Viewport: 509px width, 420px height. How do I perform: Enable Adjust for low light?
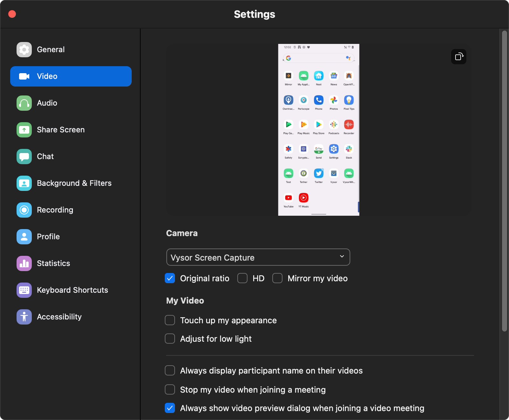coord(170,339)
